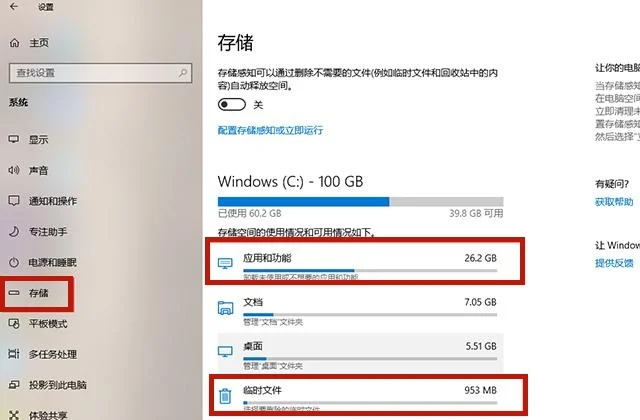640x420 pixels.
Task: Open Focus assist moon icon
Action: tap(14, 231)
